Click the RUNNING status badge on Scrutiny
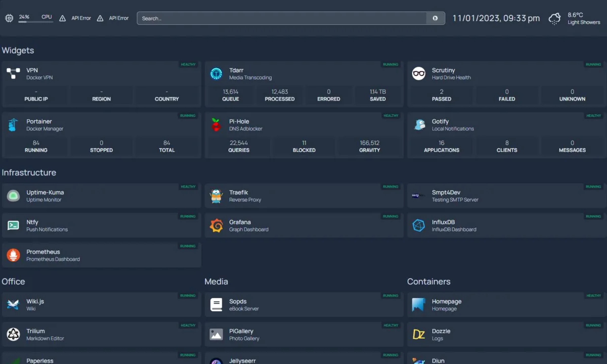 pos(593,65)
